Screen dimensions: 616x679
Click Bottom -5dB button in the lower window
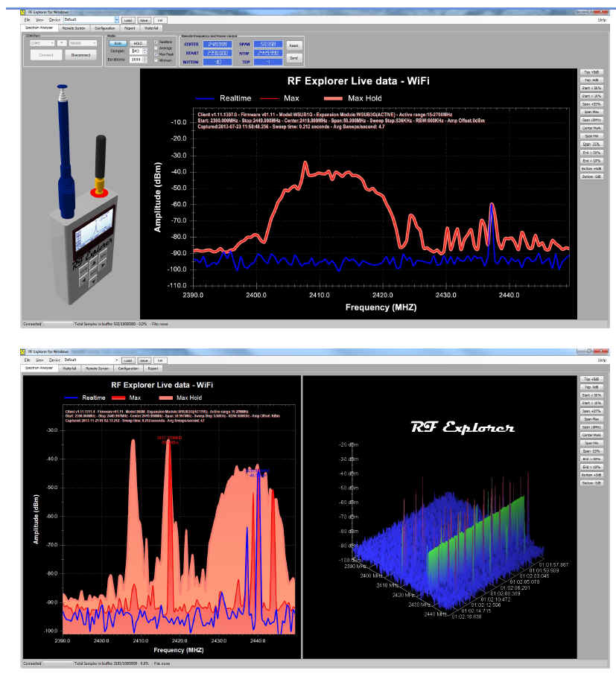(x=591, y=483)
